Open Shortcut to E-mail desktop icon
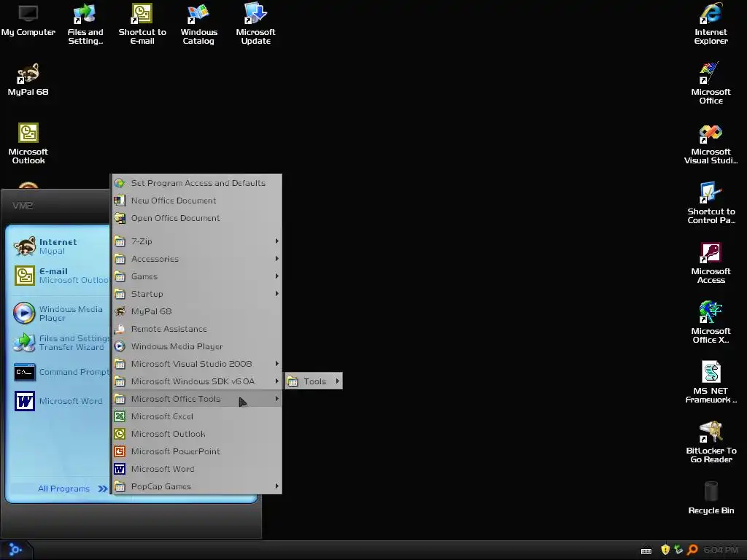This screenshot has height=560, width=747. [x=142, y=24]
